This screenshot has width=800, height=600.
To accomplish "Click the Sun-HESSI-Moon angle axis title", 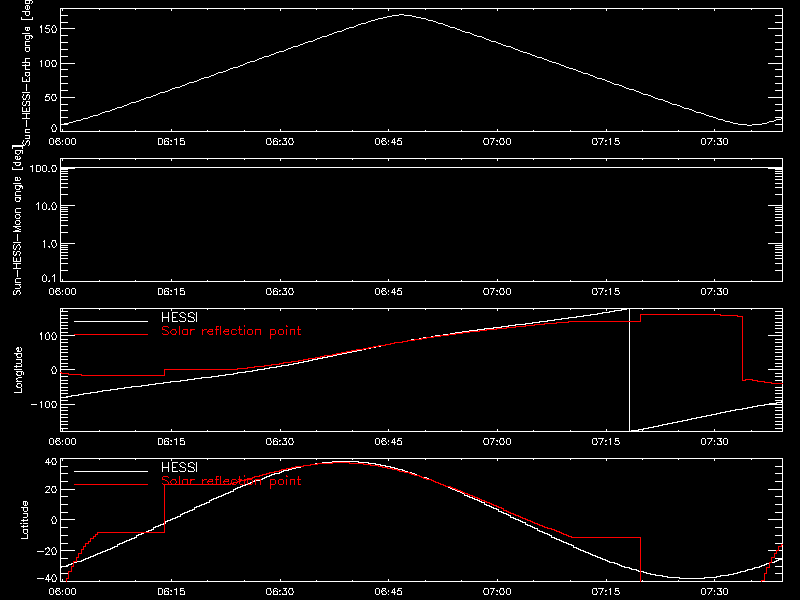I will [x=17, y=220].
